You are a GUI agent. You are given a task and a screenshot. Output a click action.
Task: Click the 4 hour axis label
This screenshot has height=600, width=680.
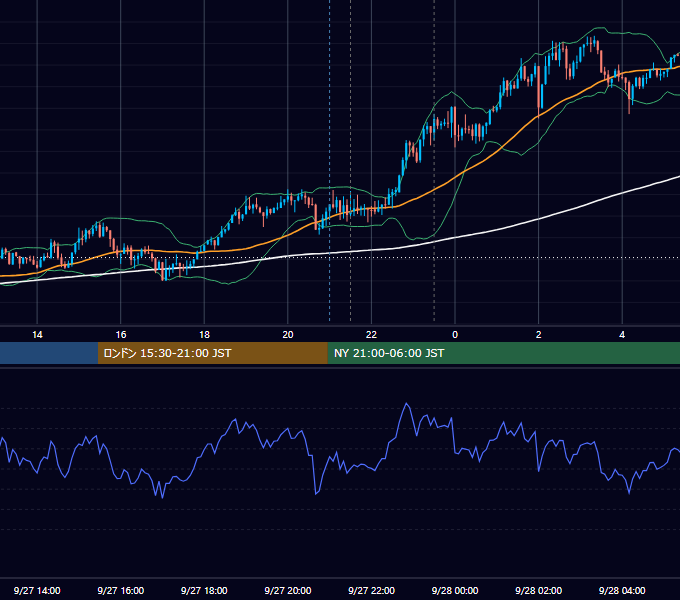point(622,335)
